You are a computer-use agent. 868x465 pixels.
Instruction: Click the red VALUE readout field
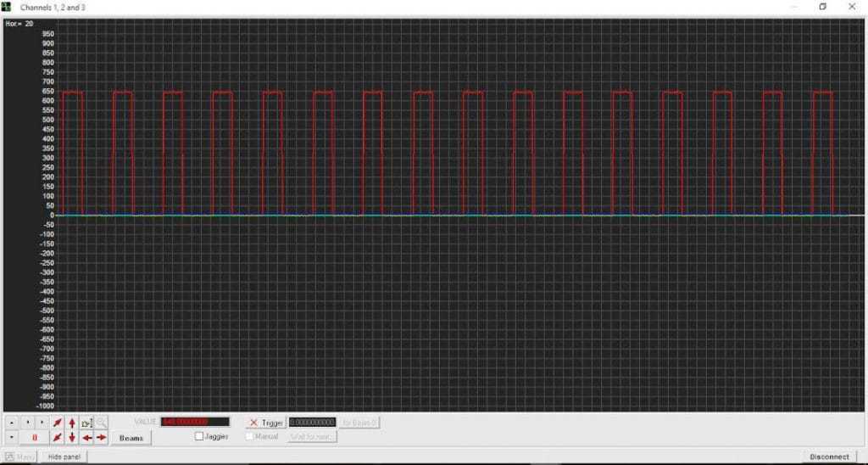195,423
